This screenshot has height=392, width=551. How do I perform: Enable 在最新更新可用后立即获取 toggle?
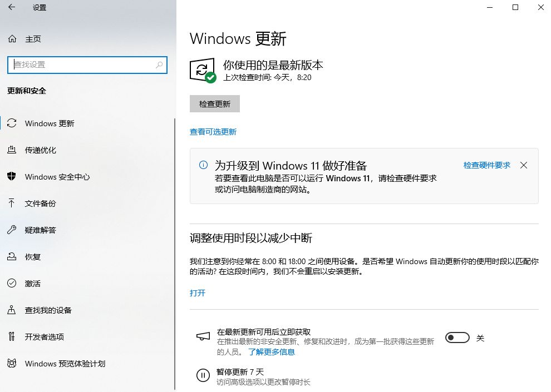[x=457, y=338]
